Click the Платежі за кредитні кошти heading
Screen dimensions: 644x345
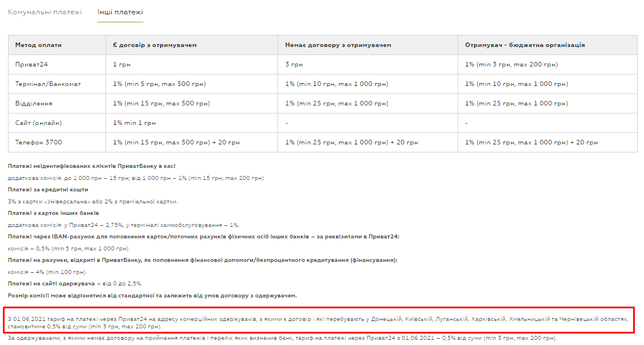click(48, 189)
